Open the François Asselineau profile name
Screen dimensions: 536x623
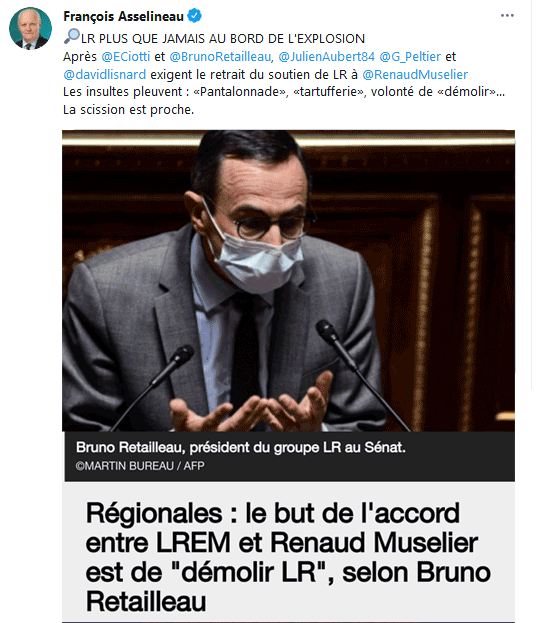123,16
